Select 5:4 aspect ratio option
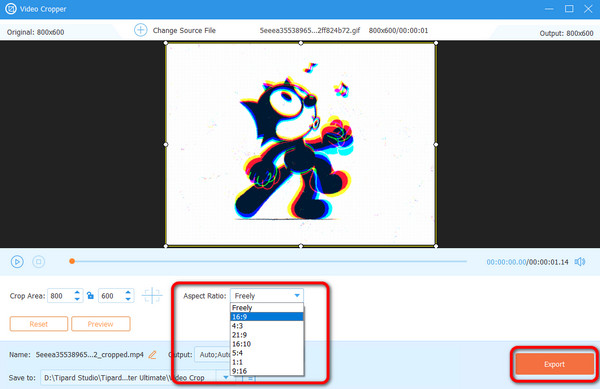Screen dimensions: 600x389 click(x=267, y=353)
